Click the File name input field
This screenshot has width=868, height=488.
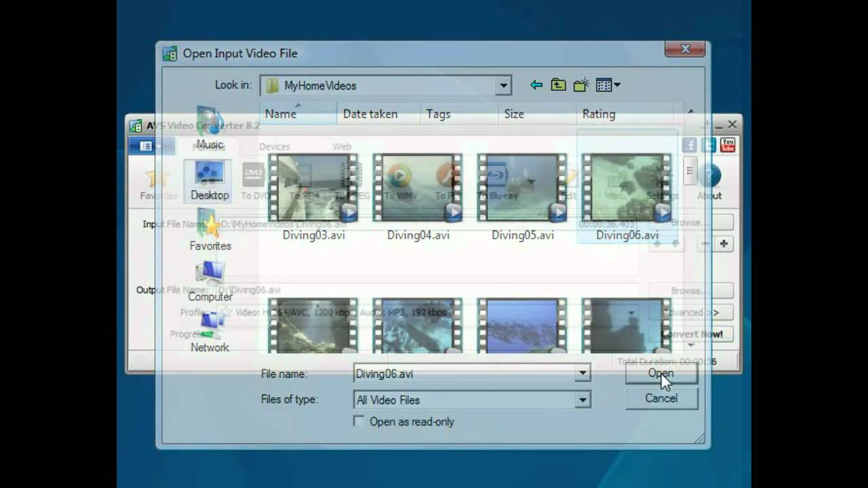click(x=465, y=373)
